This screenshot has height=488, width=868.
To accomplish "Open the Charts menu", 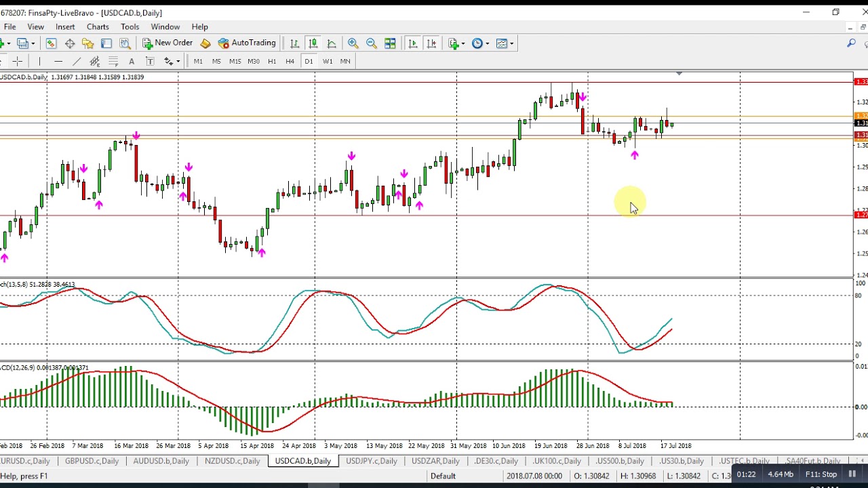I will tap(98, 27).
